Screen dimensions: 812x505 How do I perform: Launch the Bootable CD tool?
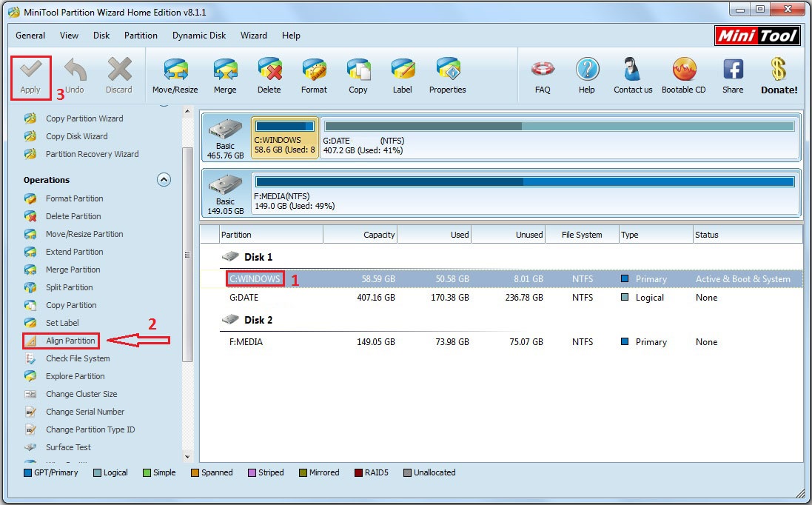coord(683,77)
